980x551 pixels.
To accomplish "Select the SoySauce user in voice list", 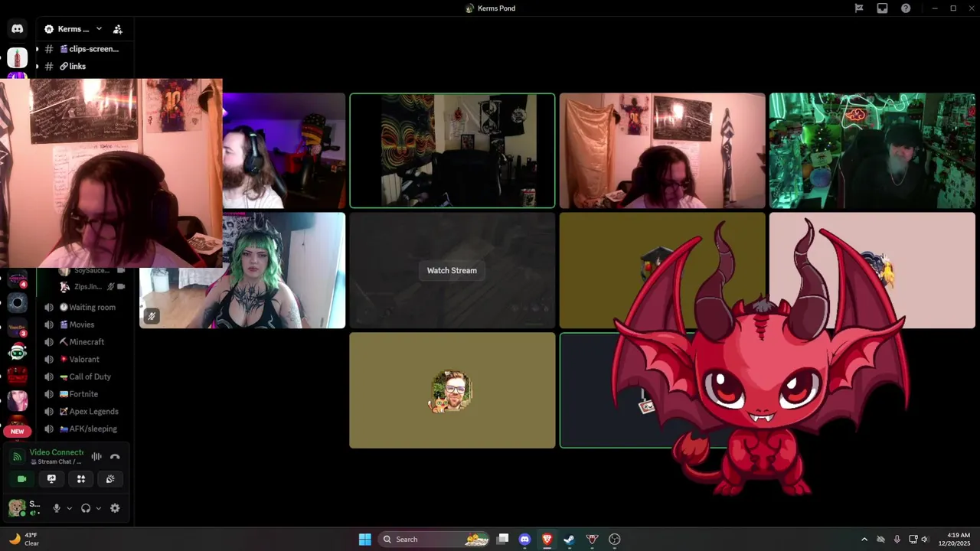I will [92, 271].
